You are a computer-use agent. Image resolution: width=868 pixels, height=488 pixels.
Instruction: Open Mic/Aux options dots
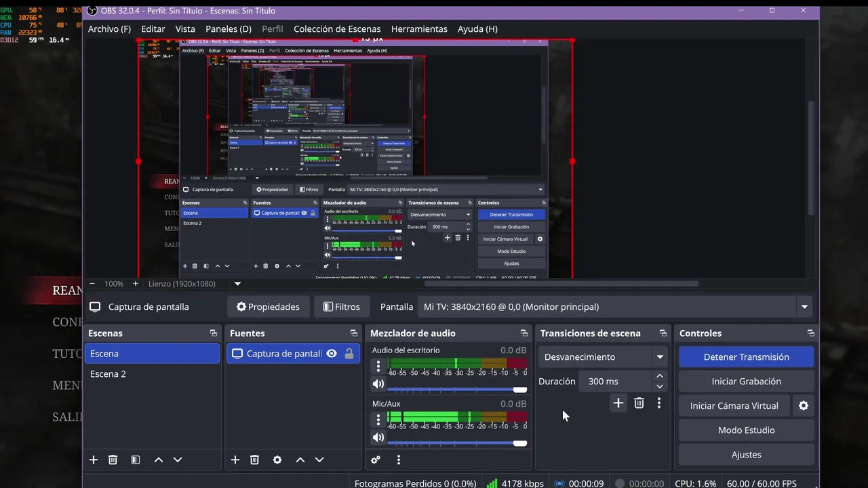(378, 420)
